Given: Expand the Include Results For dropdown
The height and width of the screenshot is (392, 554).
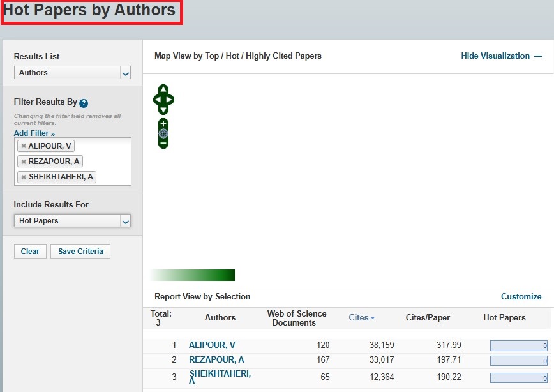Looking at the screenshot, I should click(x=72, y=221).
